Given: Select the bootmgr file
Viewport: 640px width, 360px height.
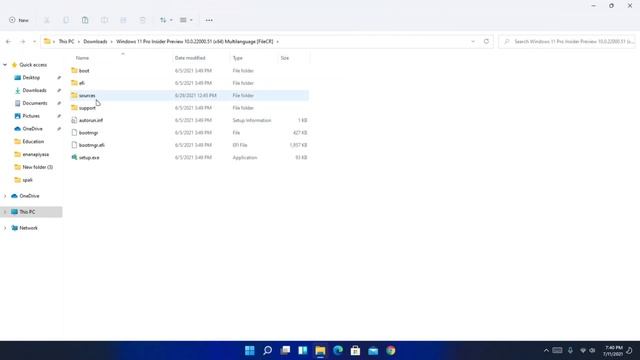Looking at the screenshot, I should tap(189, 133).
